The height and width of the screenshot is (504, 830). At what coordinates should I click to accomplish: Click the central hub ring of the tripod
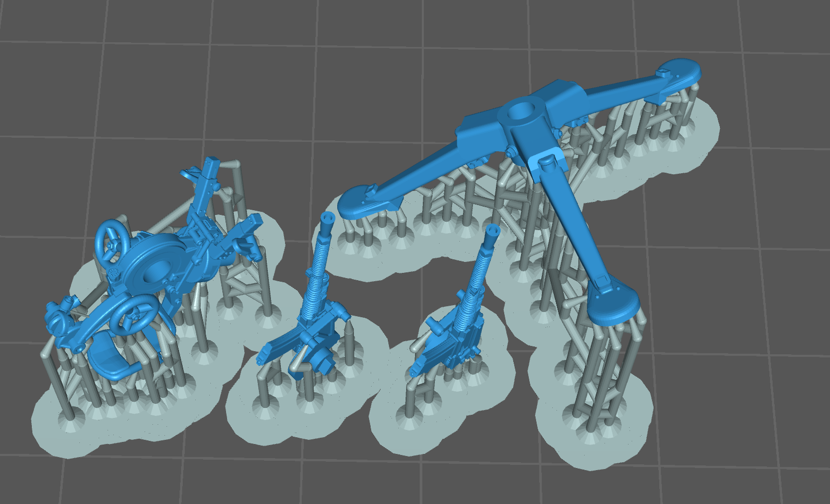(520, 112)
